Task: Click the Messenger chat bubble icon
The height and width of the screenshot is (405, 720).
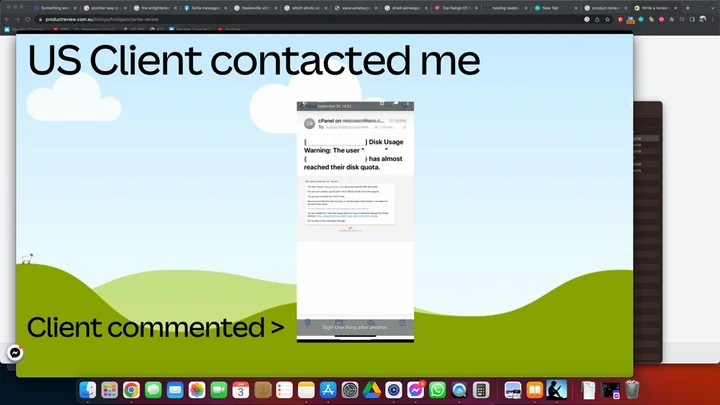Action: (x=16, y=353)
